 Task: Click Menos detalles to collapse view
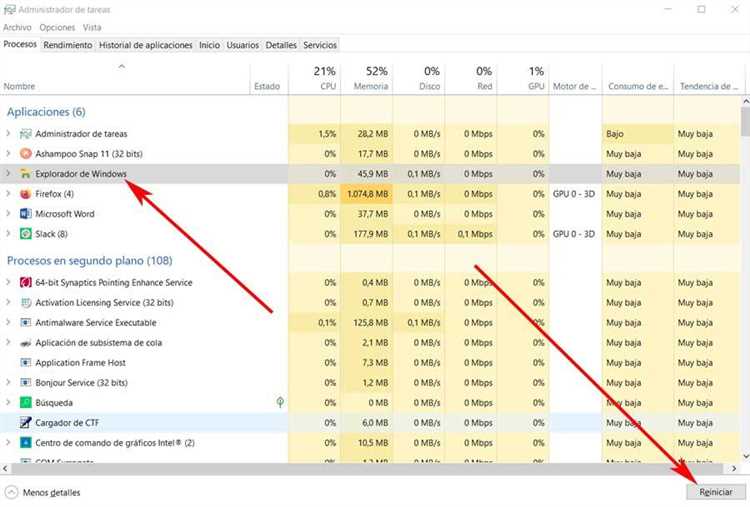[52, 493]
